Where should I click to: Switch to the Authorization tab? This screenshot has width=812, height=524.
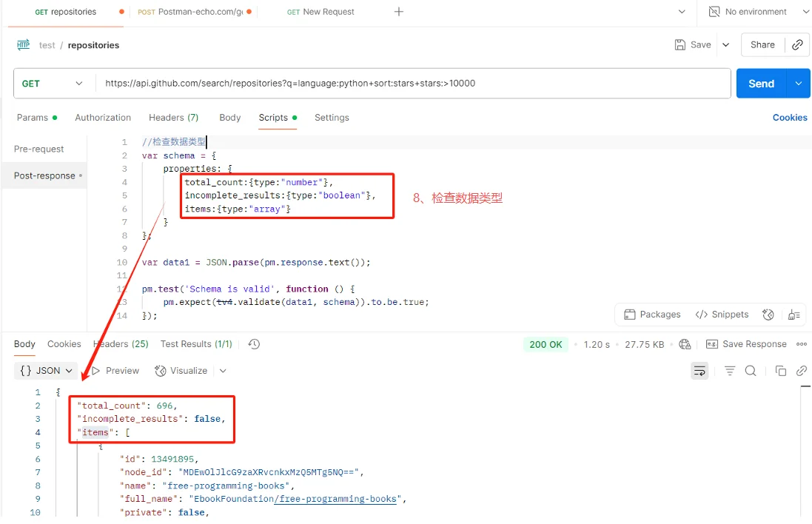103,118
